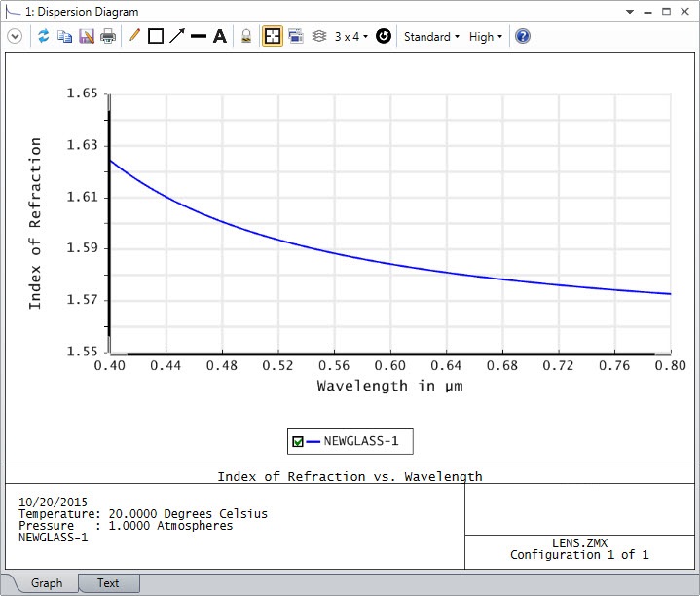Click the 'Index of Refraction' vertical axis label
700x596 pixels.
tap(35, 223)
